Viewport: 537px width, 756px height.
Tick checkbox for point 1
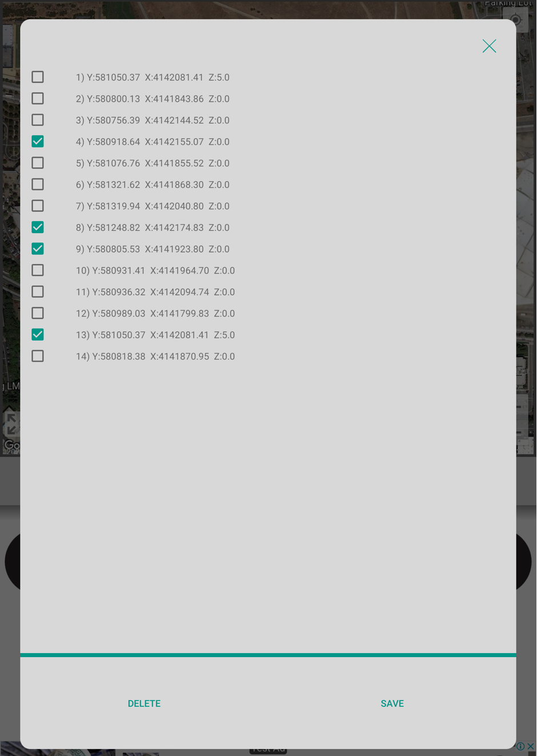tap(38, 77)
